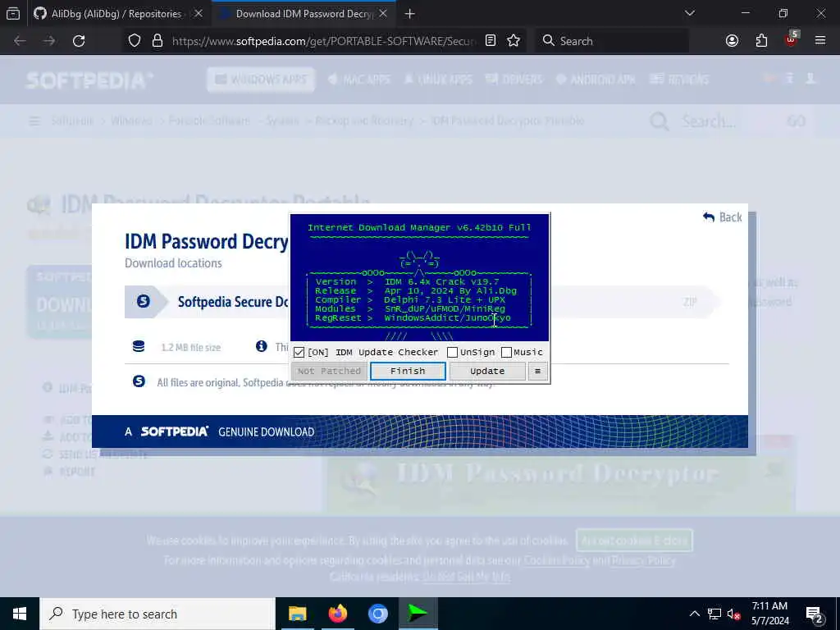The width and height of the screenshot is (840, 630).
Task: Enable the Music checkbox
Action: tap(506, 352)
